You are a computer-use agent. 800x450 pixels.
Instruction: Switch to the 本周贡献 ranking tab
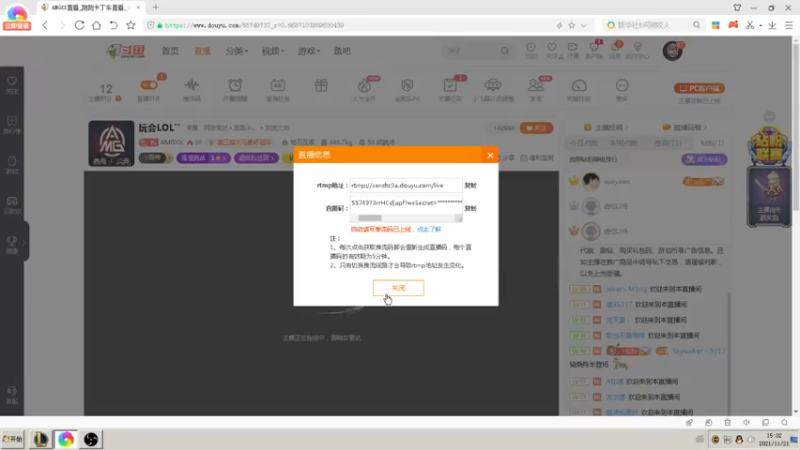[623, 143]
